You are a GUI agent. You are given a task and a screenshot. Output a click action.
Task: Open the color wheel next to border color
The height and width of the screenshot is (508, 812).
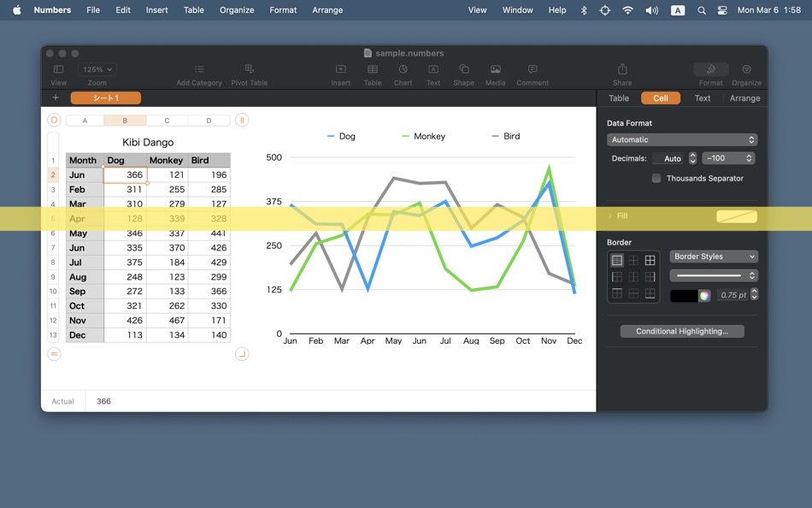(x=704, y=295)
